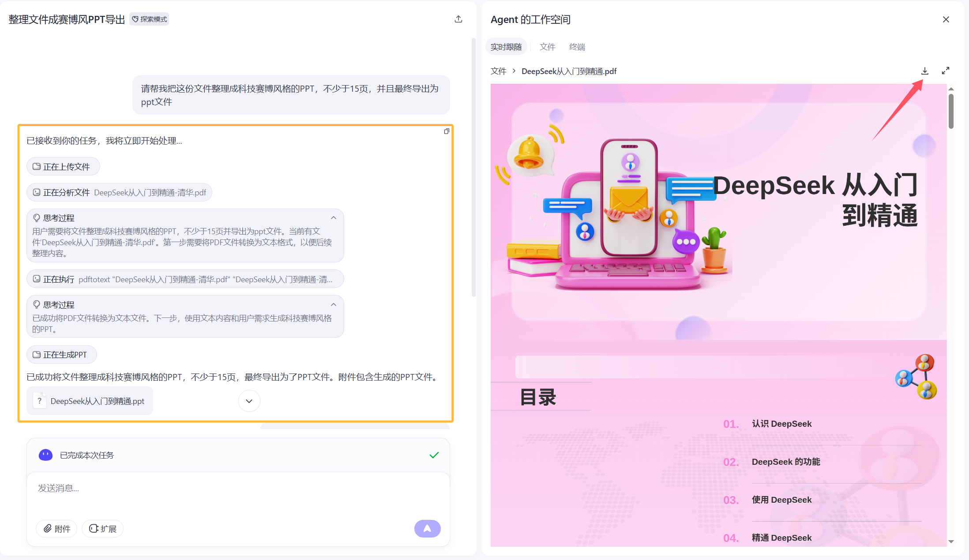
Task: Open the 终端 tab
Action: click(577, 47)
